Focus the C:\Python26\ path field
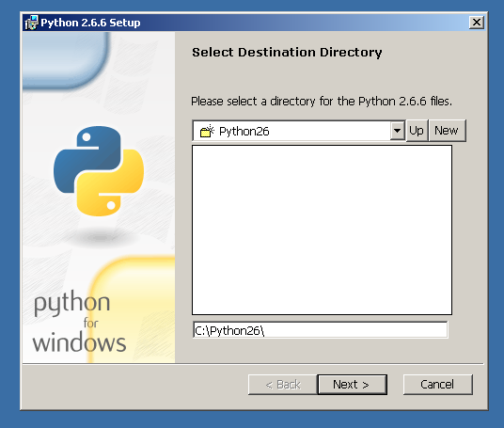The image size is (504, 428). pos(320,330)
